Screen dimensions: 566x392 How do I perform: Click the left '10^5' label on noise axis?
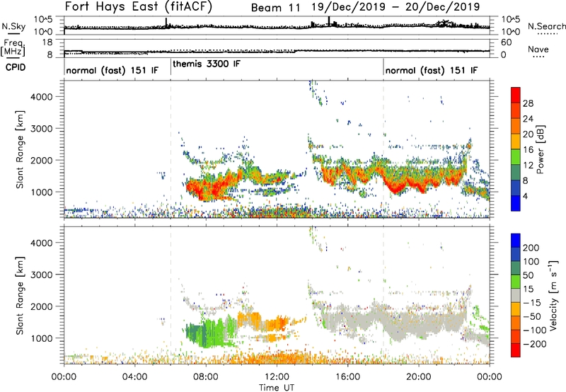pyautogui.click(x=43, y=20)
